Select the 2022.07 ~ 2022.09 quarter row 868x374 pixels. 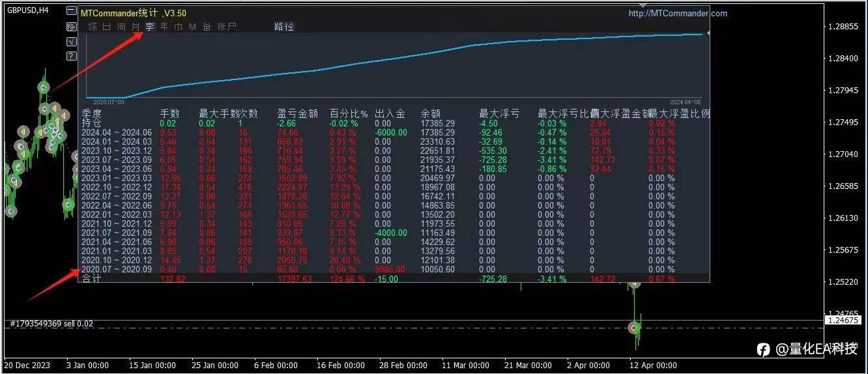[393, 196]
